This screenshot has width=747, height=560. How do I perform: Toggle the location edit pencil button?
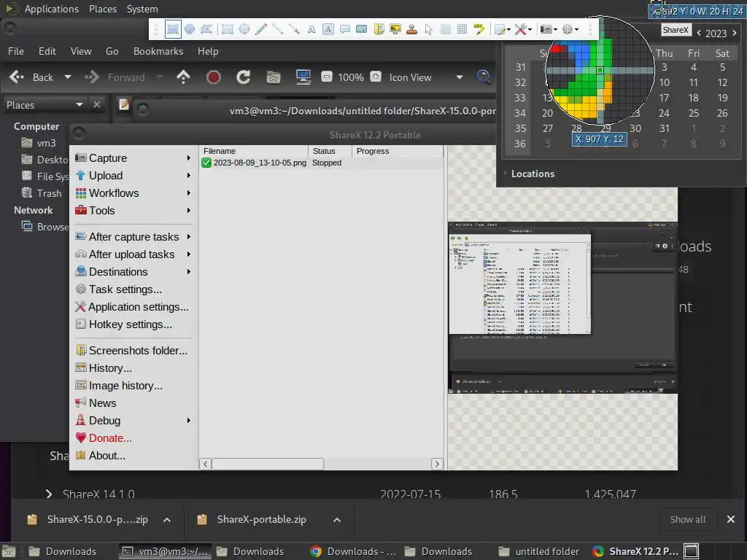pyautogui.click(x=124, y=104)
